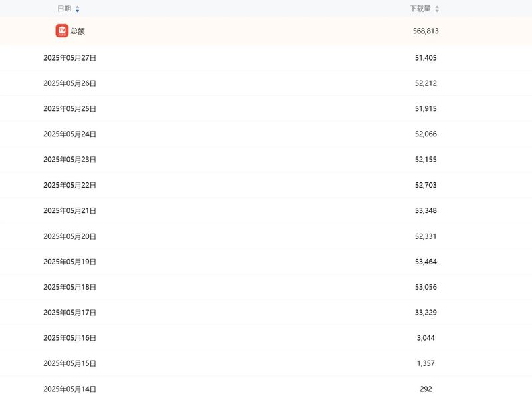Click the value 53,464 for May 19
532x400 pixels.
click(x=426, y=262)
